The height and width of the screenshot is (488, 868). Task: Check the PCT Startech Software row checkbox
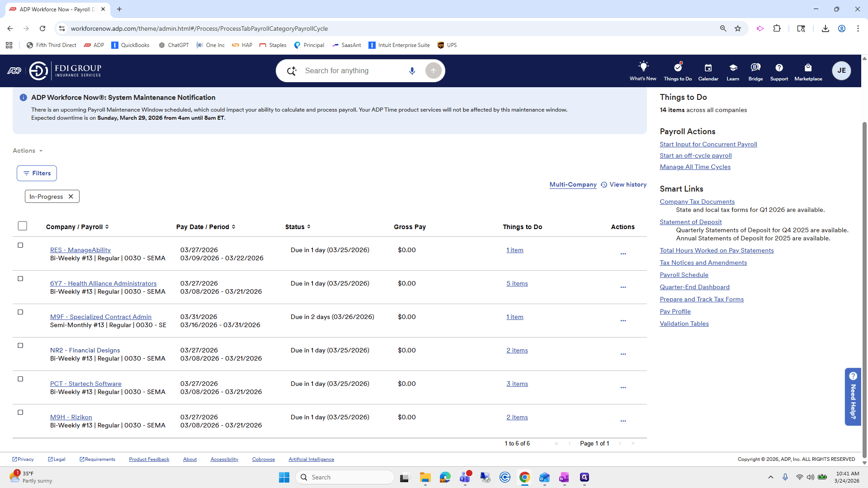(x=20, y=379)
